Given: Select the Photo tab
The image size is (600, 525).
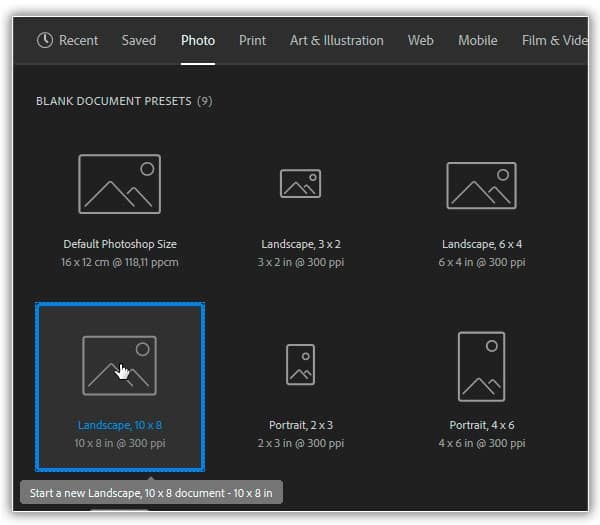Looking at the screenshot, I should tap(198, 41).
